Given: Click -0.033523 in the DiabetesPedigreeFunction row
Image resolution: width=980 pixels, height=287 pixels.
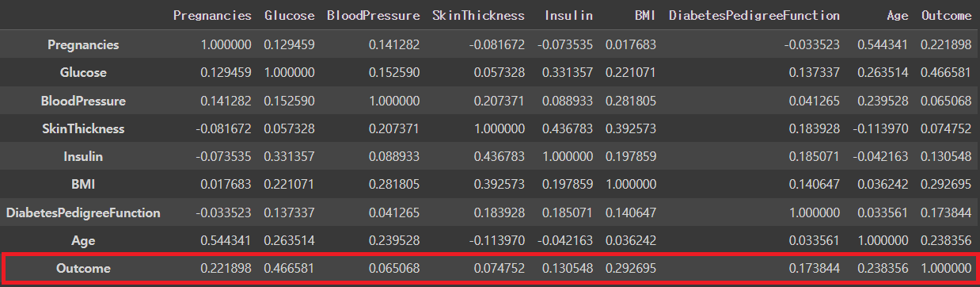Looking at the screenshot, I should [223, 212].
